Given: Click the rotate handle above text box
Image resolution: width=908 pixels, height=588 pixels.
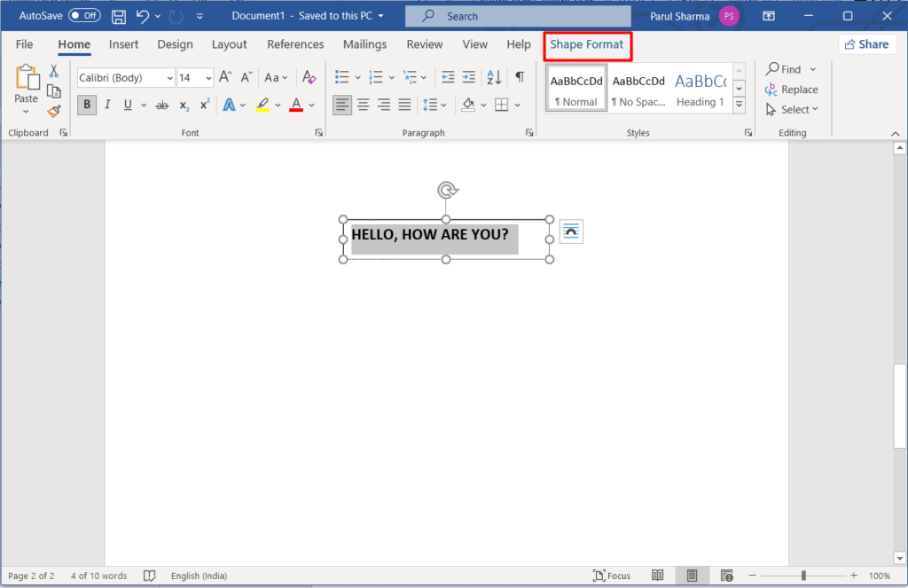Looking at the screenshot, I should (x=447, y=190).
